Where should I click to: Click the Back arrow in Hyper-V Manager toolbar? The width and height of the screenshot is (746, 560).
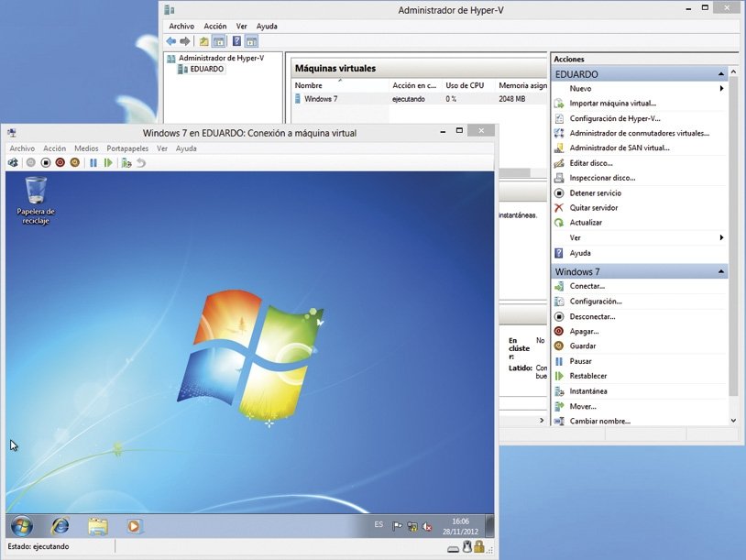pos(171,41)
